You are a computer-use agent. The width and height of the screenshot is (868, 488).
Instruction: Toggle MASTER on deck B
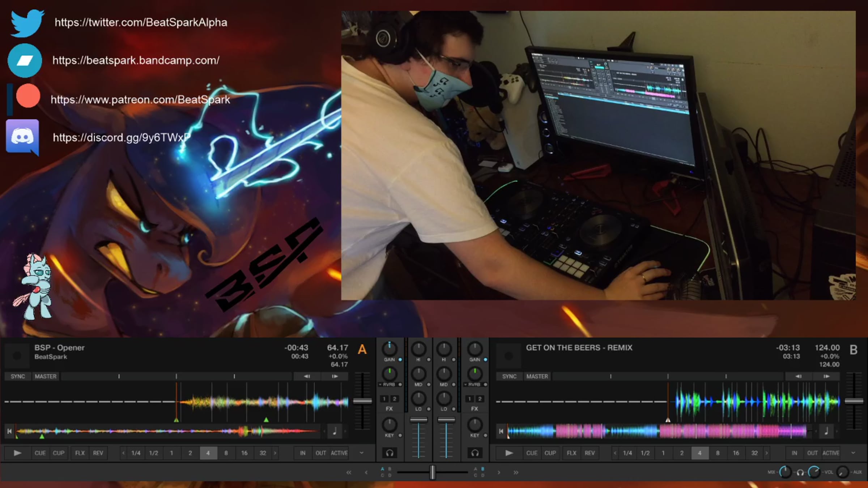point(537,376)
